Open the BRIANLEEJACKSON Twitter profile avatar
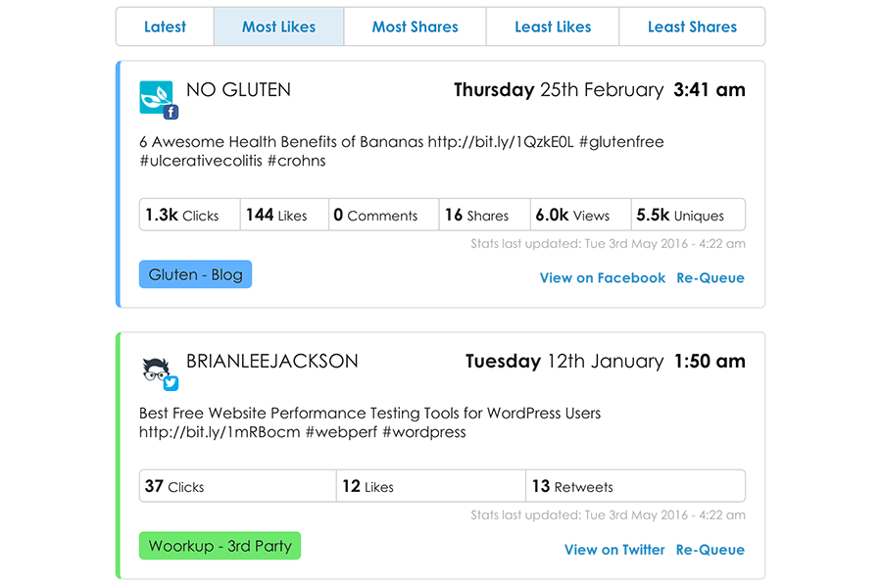This screenshot has width=882, height=588. pyautogui.click(x=156, y=369)
